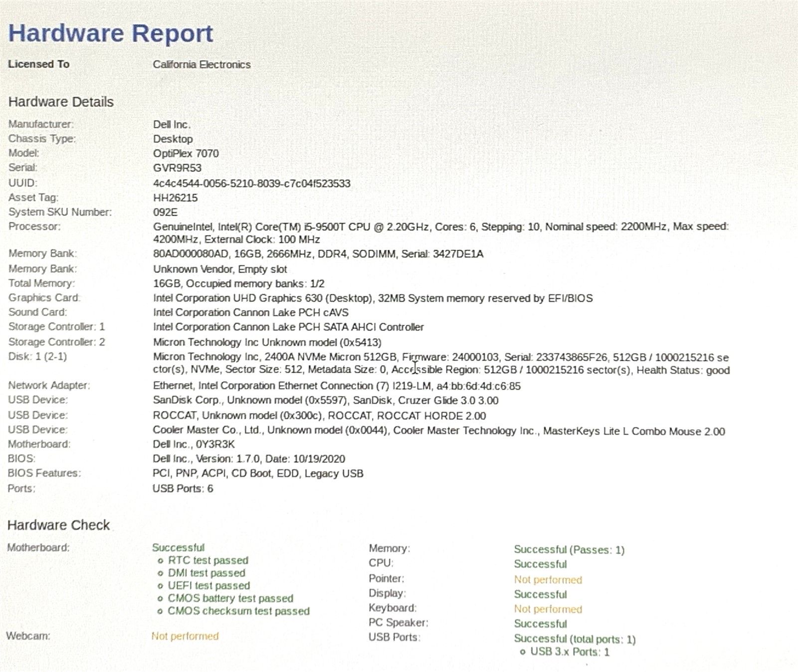
Task: Select Keyboard check Not performed result
Action: tap(548, 609)
